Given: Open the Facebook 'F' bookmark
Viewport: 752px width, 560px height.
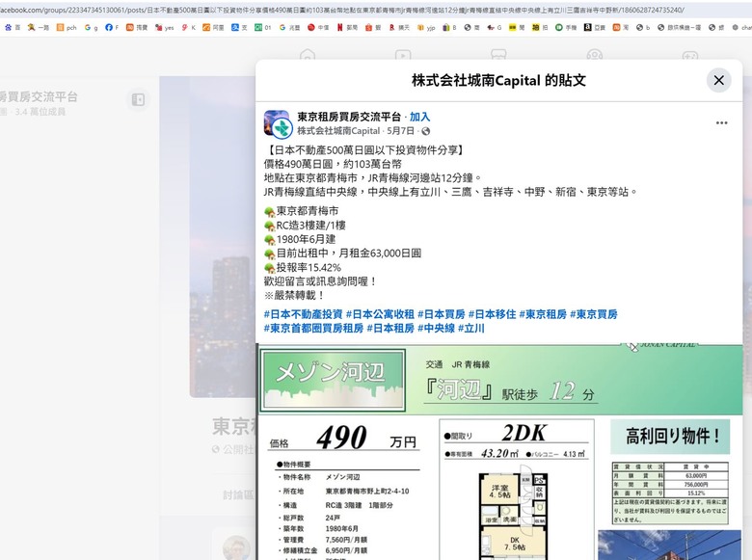Looking at the screenshot, I should [112, 28].
